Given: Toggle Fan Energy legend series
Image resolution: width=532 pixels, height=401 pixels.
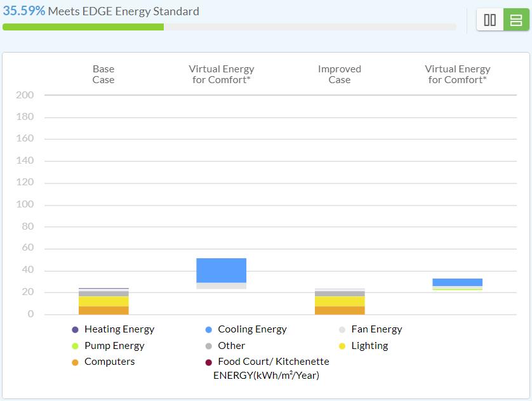Looking at the screenshot, I should 371,329.
